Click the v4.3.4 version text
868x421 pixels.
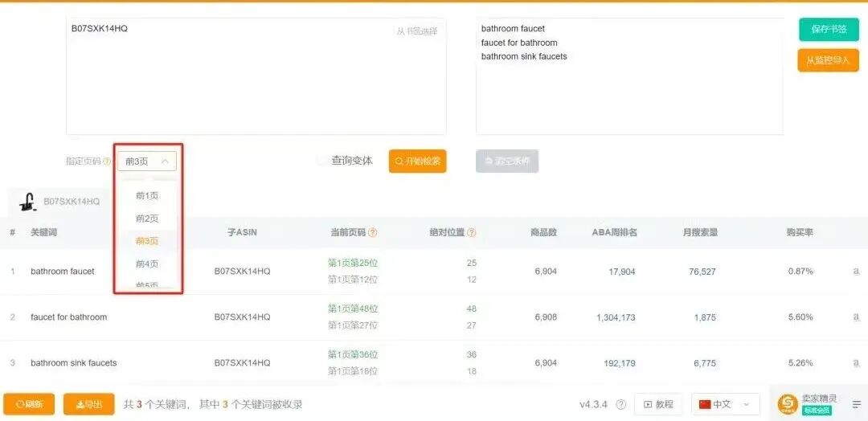click(593, 404)
